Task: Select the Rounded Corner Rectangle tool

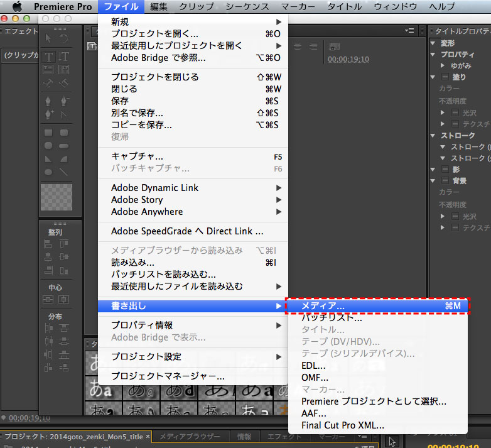Action: tap(64, 133)
